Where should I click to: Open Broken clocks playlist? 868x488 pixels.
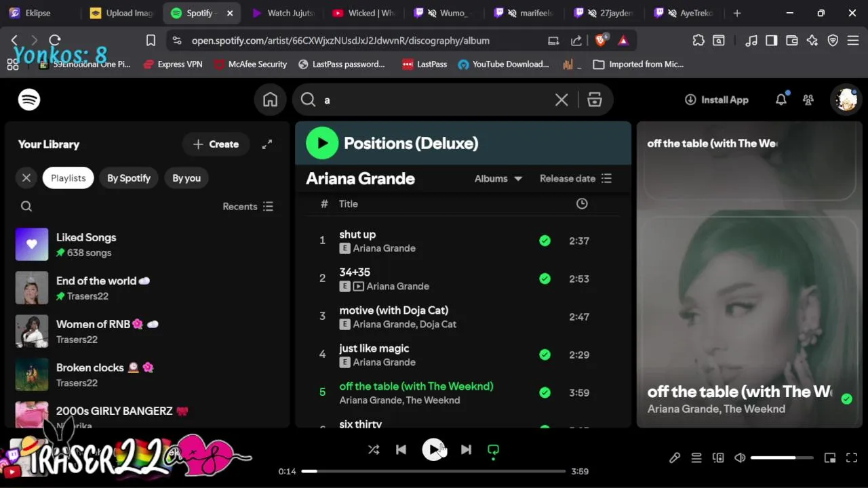(x=147, y=375)
